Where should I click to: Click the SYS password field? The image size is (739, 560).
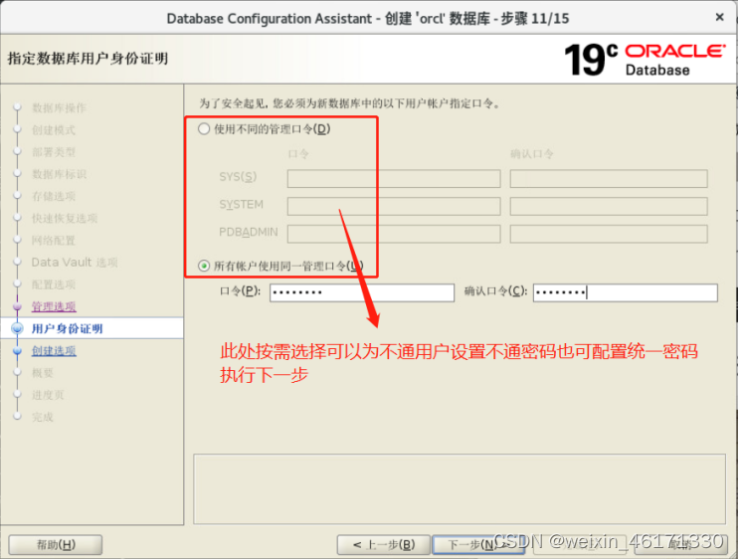394,179
